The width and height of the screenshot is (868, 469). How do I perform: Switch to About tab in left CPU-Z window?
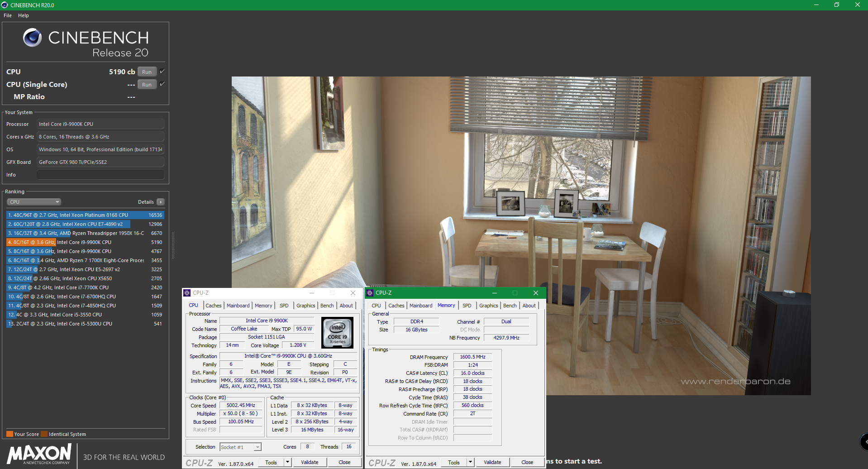click(347, 306)
